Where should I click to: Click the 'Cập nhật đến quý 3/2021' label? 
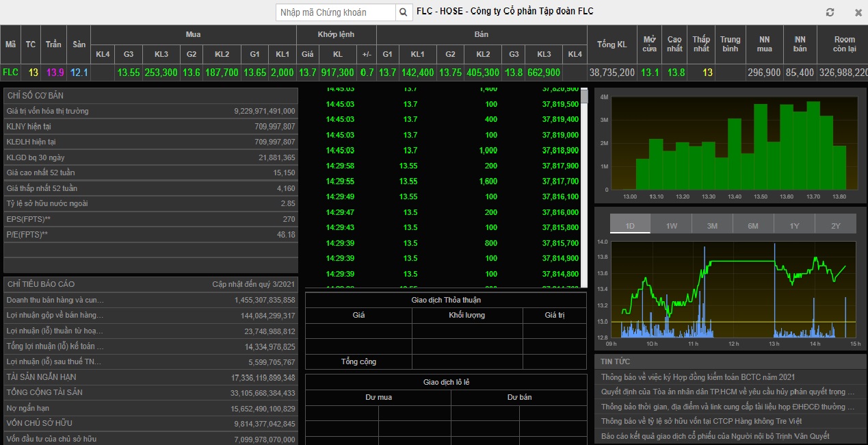(x=254, y=283)
